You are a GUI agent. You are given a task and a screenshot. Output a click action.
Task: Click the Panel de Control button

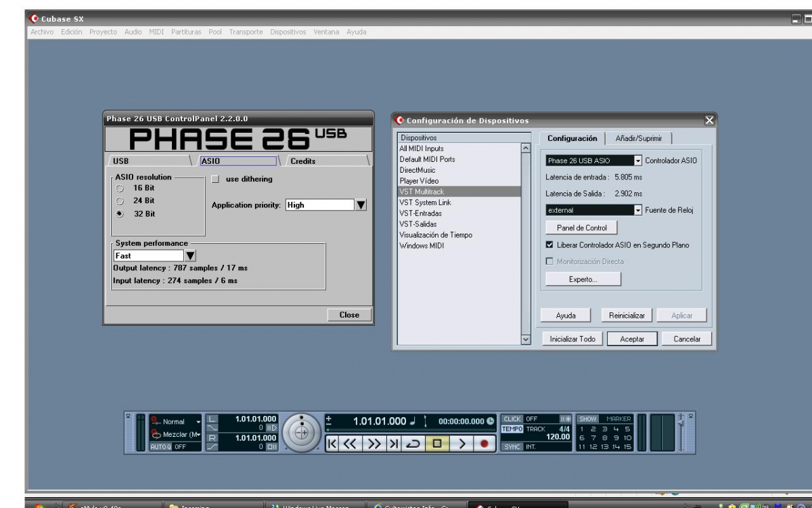click(582, 228)
